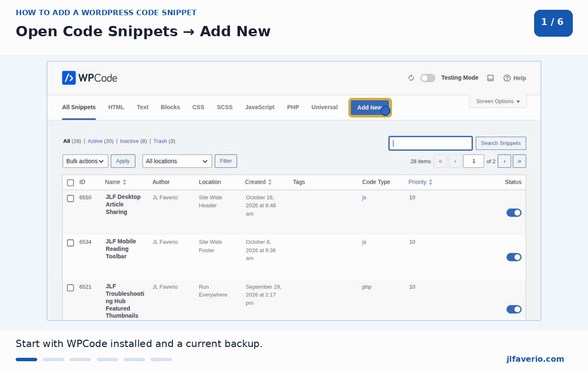Switch to the HTML tab
The width and height of the screenshot is (588, 372).
click(x=116, y=107)
